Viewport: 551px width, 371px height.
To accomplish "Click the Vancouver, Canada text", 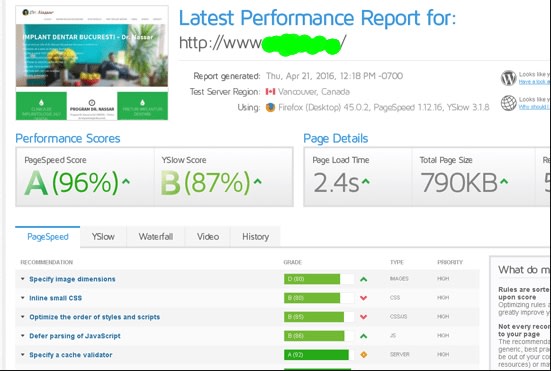I will 314,92.
